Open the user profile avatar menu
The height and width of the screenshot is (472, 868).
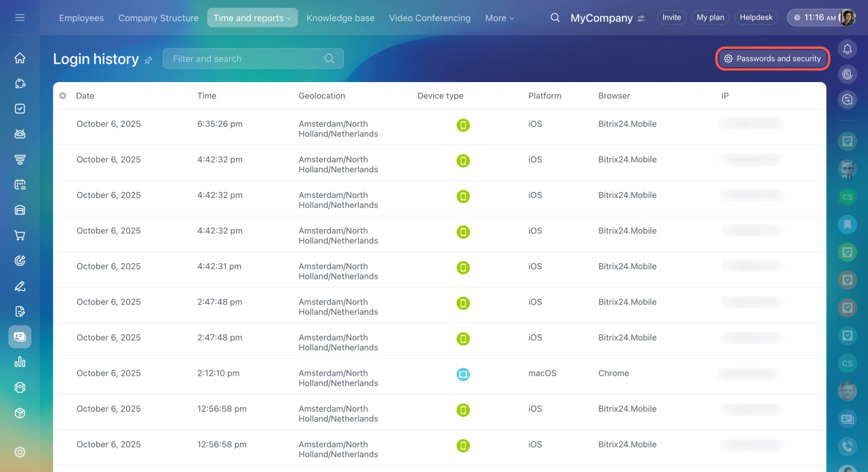tap(847, 18)
